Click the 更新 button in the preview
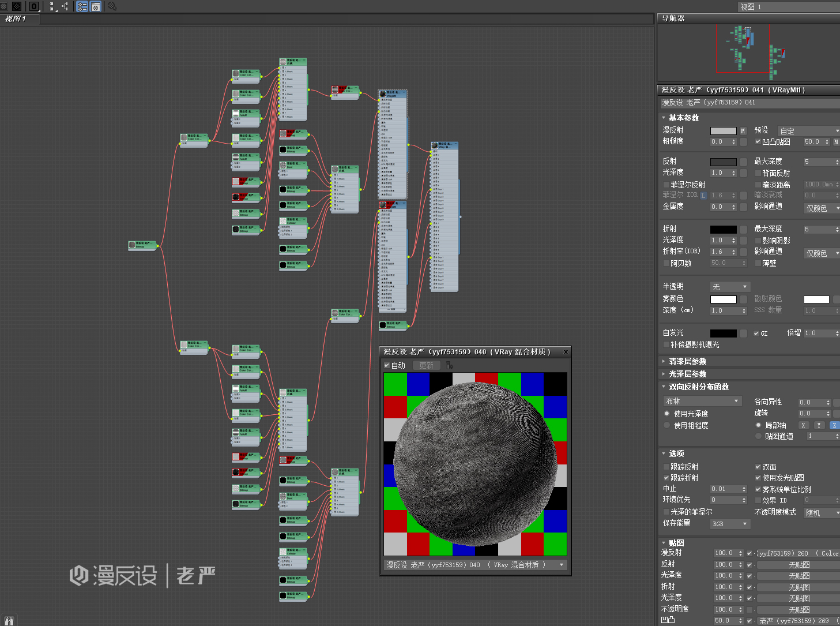Viewport: 840px width, 626px height. coord(427,365)
